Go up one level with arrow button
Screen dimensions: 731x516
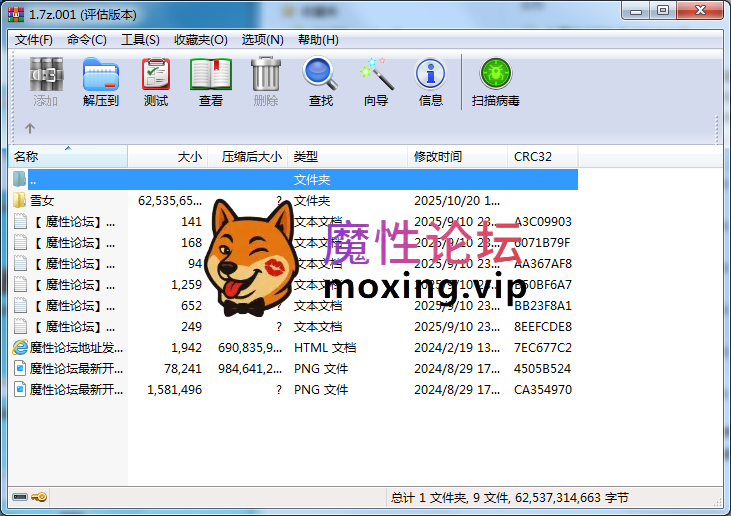30,128
